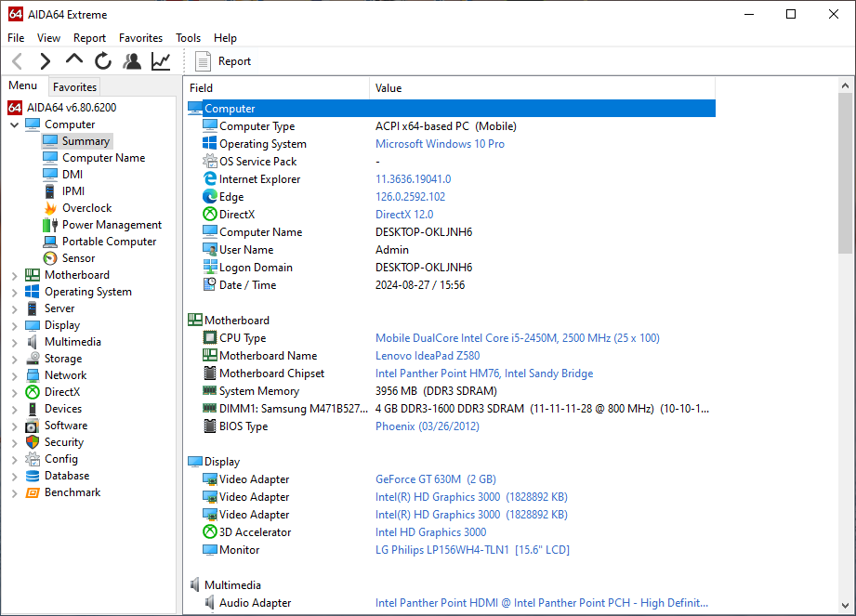Click the Edge browser icon in the list
This screenshot has height=616, width=856.
point(210,196)
